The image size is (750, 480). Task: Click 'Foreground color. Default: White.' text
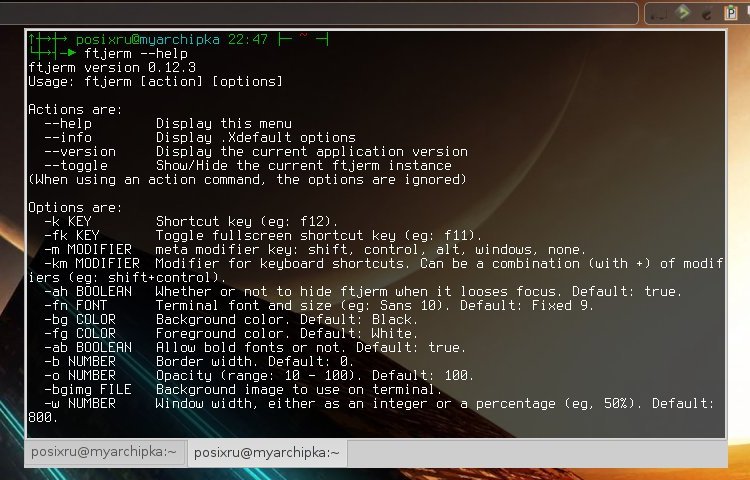(x=287, y=333)
